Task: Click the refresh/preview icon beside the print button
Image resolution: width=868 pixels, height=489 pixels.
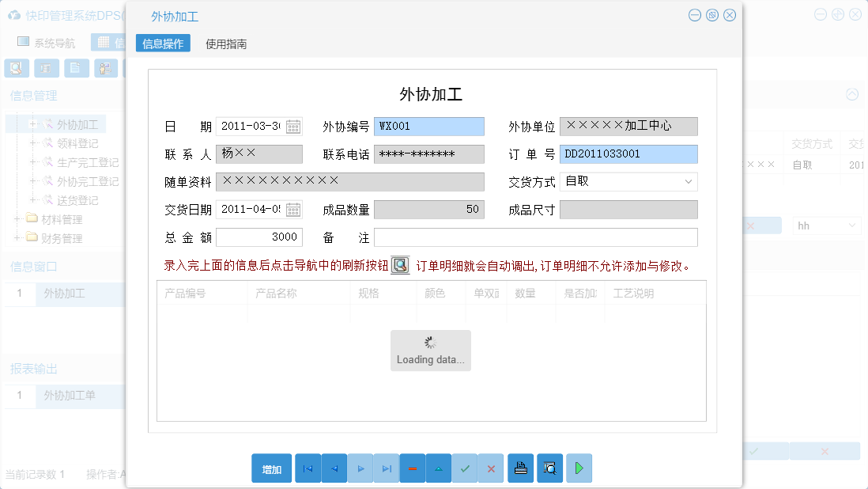Action: pos(549,468)
